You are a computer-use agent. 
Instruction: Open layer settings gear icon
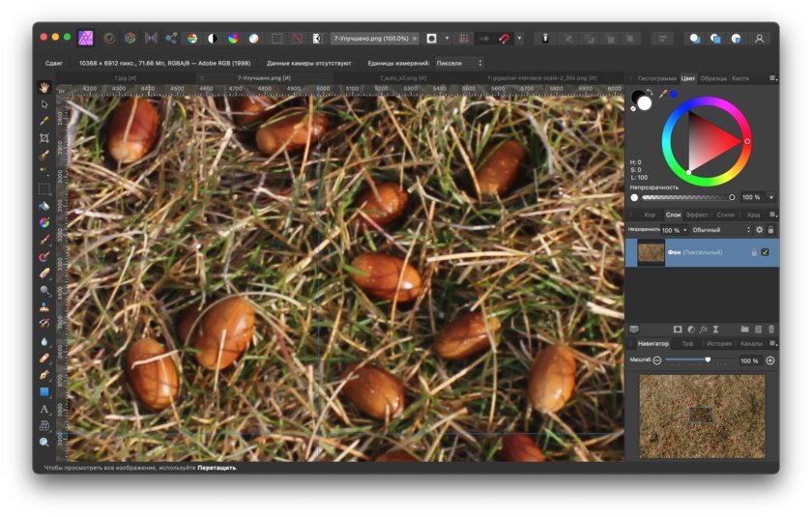coord(759,230)
